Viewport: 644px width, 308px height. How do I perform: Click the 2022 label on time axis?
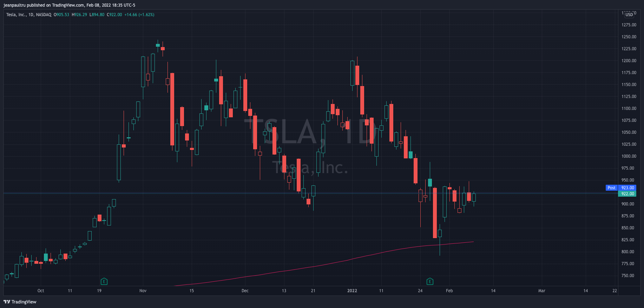coord(352,291)
